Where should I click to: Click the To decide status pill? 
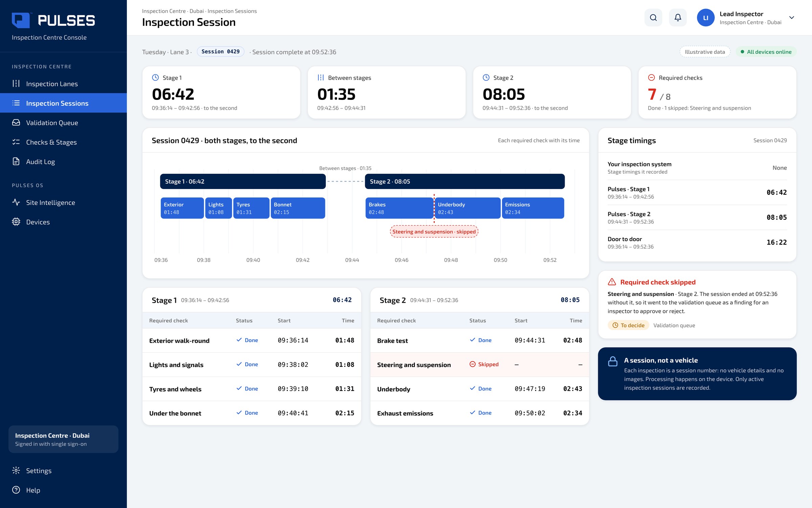click(629, 325)
